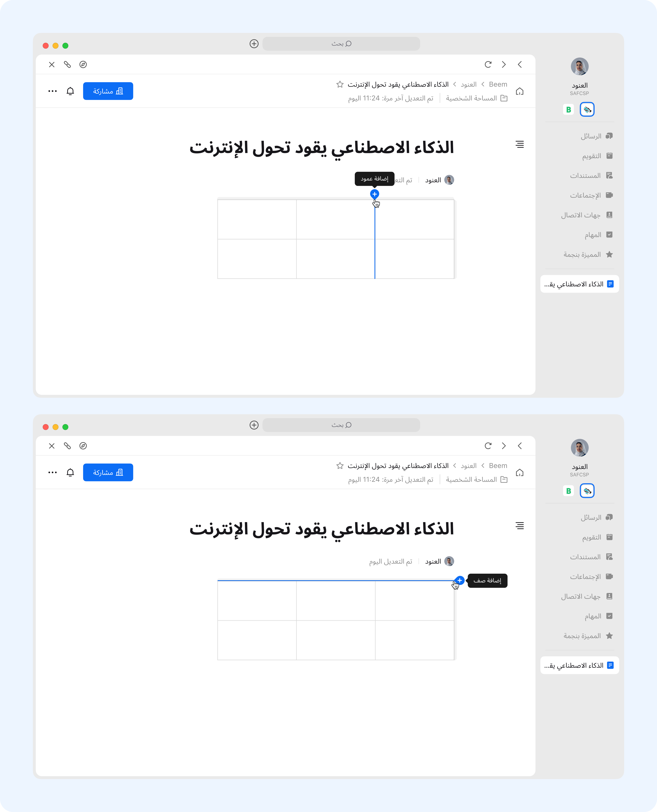Click the Beem breadcrumb link in the lower window
This screenshot has width=657, height=812.
[498, 466]
